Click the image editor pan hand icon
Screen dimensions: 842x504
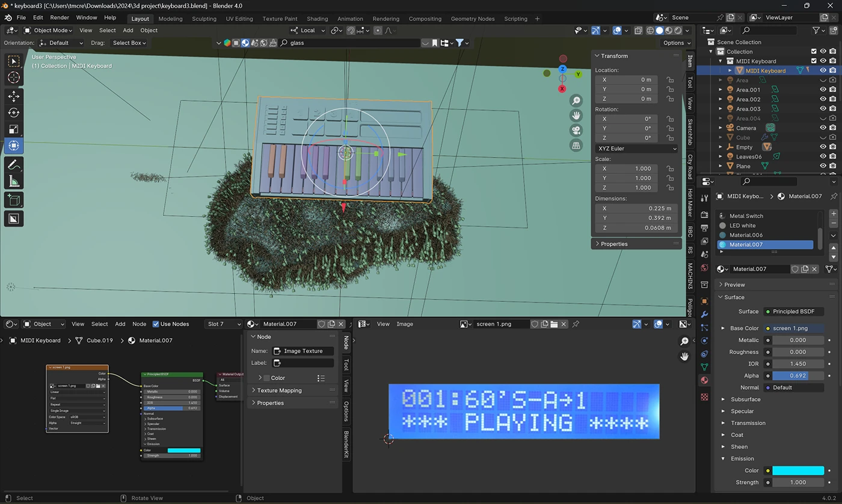tap(684, 357)
